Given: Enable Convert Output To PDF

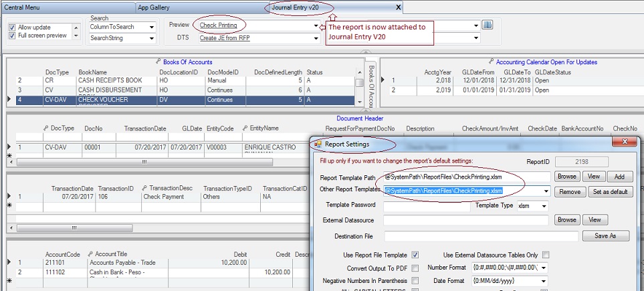Looking at the screenshot, I should (x=415, y=268).
